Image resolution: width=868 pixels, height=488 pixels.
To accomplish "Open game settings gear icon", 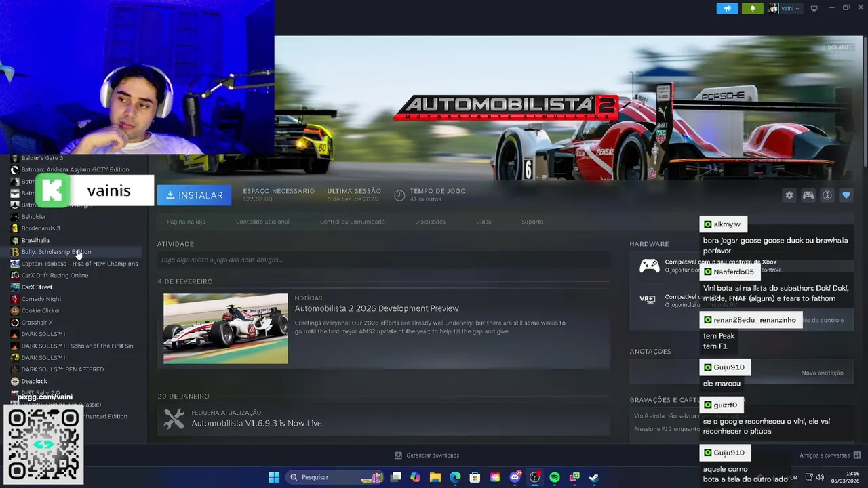I will [x=789, y=195].
